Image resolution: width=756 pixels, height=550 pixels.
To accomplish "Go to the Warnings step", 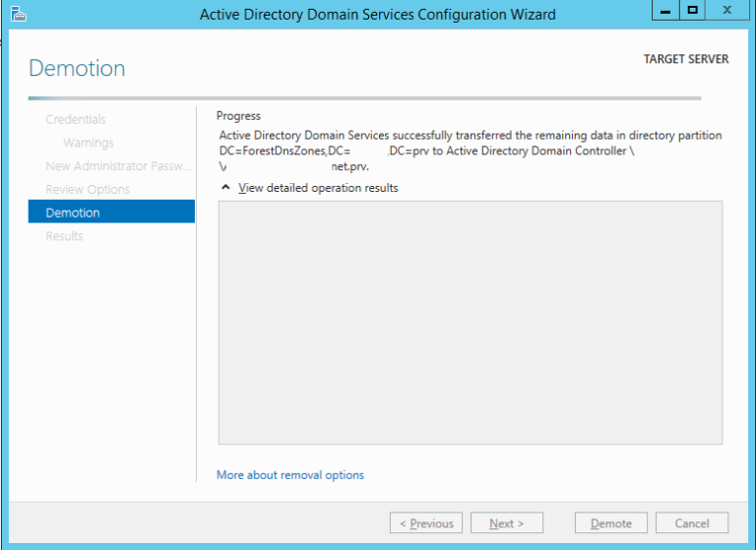I will click(89, 143).
